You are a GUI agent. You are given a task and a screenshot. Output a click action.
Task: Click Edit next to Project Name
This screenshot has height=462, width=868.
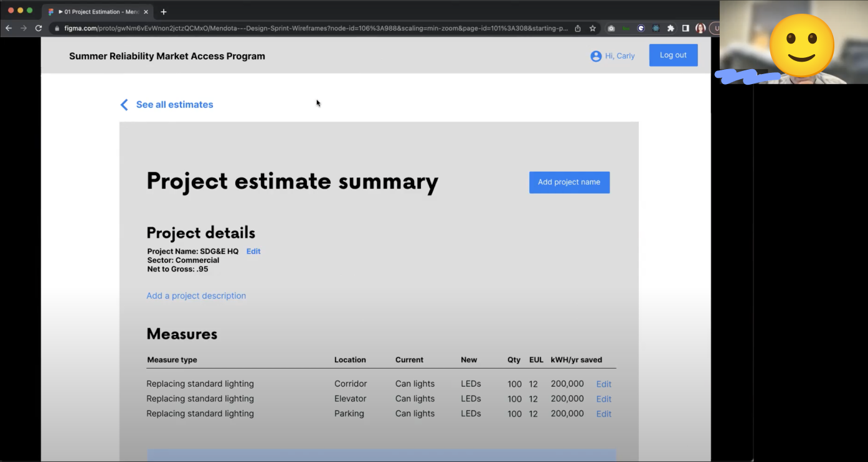click(253, 252)
